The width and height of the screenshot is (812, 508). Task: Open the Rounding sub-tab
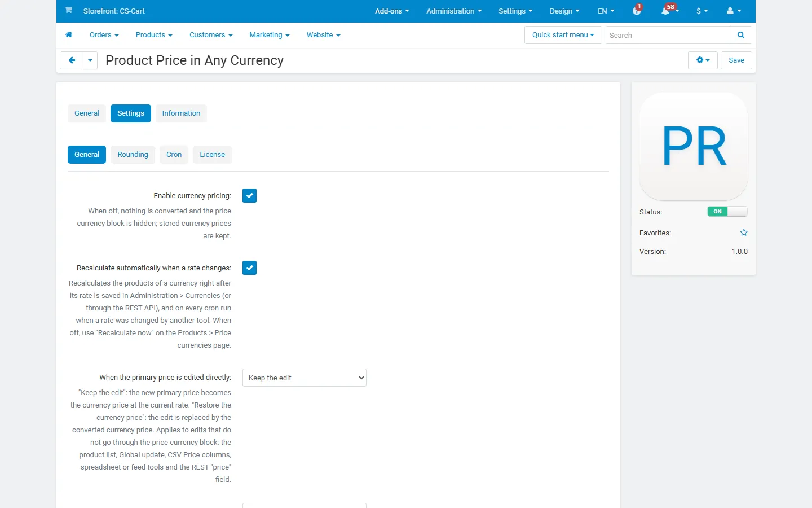point(133,155)
